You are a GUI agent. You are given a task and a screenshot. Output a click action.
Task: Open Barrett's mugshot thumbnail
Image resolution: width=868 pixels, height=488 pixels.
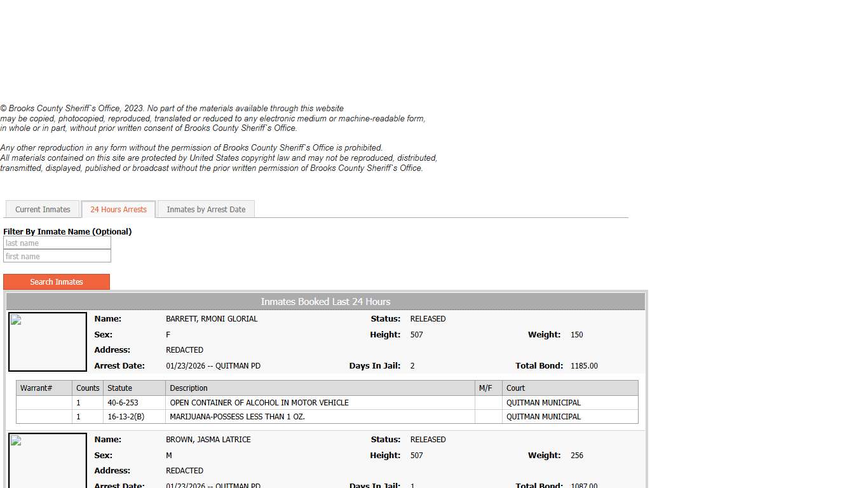click(x=48, y=342)
